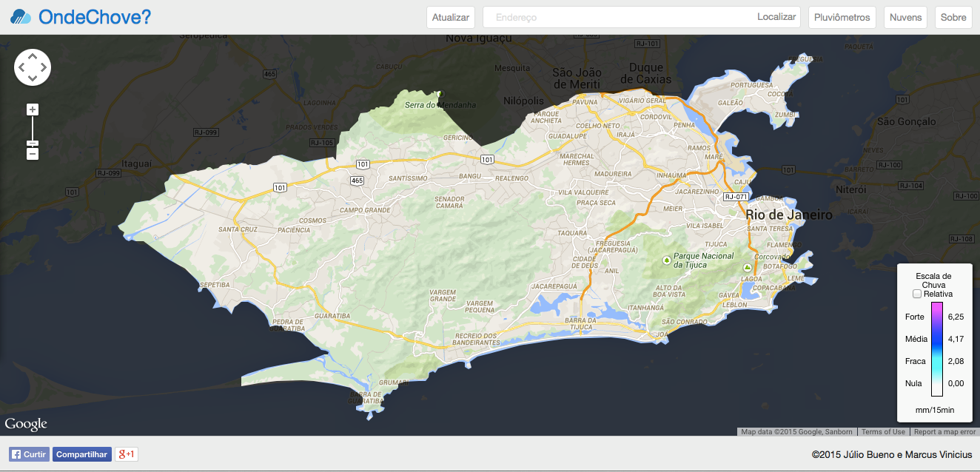Click the Niterói map label
This screenshot has width=980, height=472.
click(850, 189)
